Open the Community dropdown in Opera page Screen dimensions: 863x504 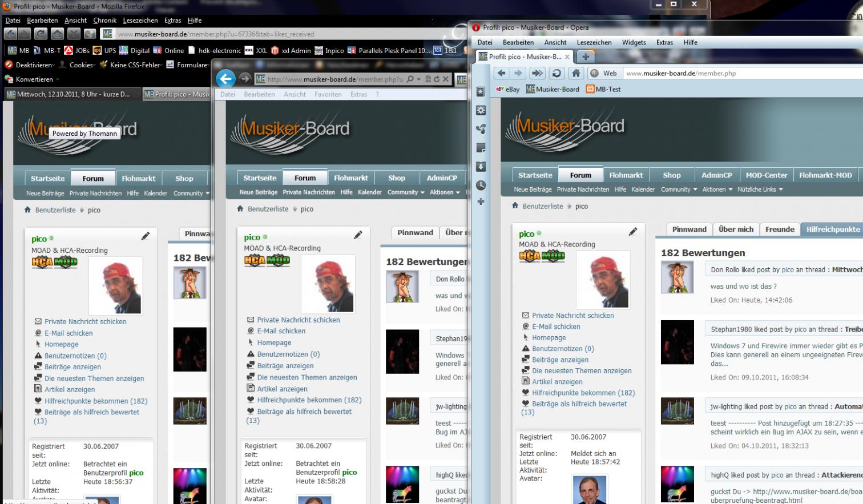pos(679,189)
